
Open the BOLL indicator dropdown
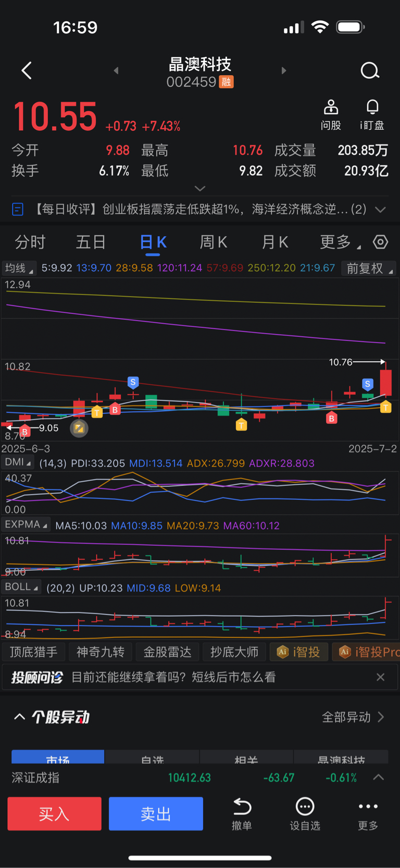coord(21,587)
